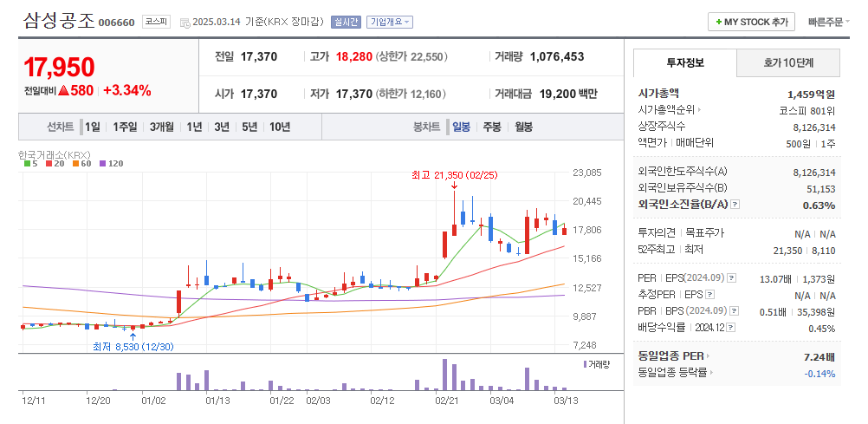Screen dimensions: 868x424
Task: Switch to the 호가10단계 tab
Action: click(x=788, y=62)
